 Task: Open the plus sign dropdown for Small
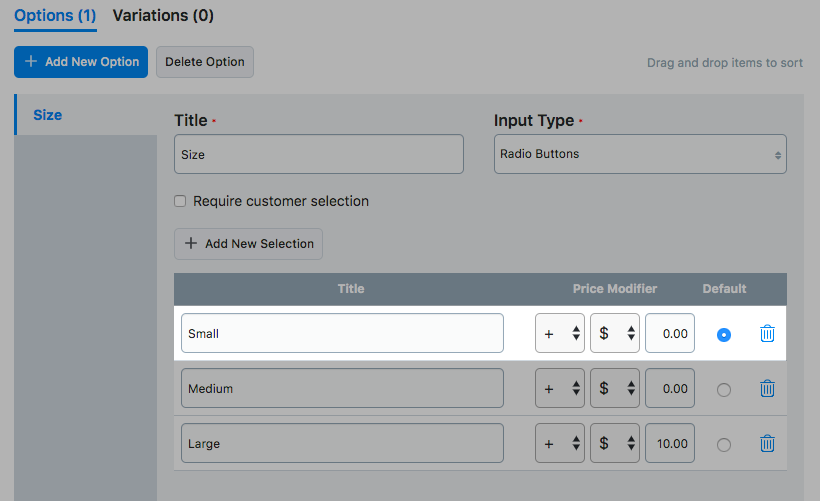[560, 334]
